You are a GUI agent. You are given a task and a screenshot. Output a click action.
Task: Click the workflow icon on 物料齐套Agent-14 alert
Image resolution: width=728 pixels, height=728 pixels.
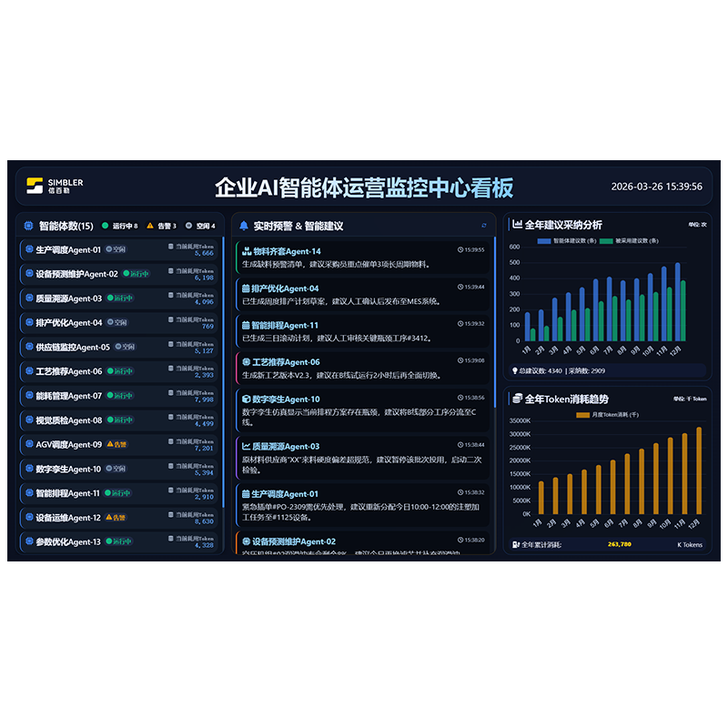click(x=245, y=249)
